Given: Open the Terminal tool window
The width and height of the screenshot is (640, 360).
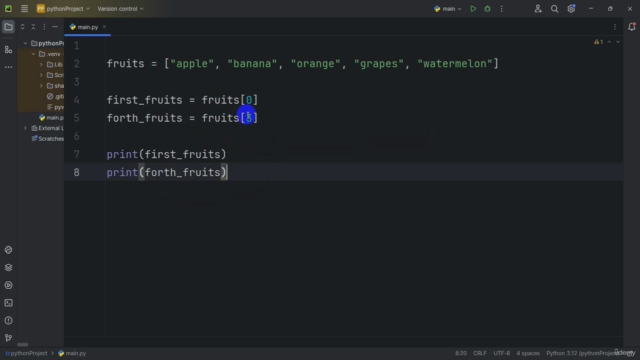Looking at the screenshot, I should (8, 302).
